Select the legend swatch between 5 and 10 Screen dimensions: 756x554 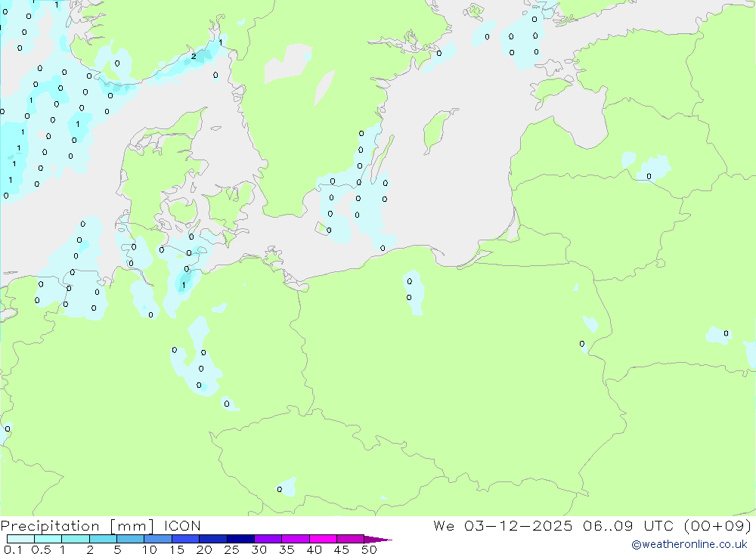click(131, 539)
